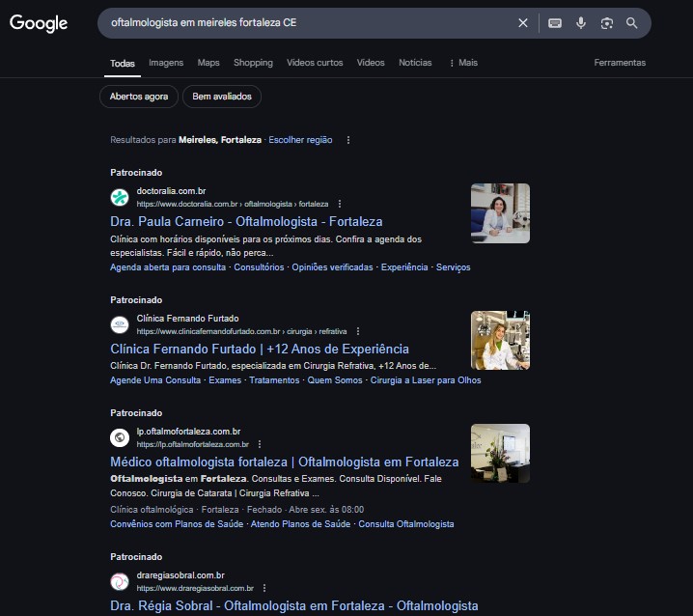
Task: Click the Clínica Fernando Furtado ad thumbnail
Action: click(500, 341)
